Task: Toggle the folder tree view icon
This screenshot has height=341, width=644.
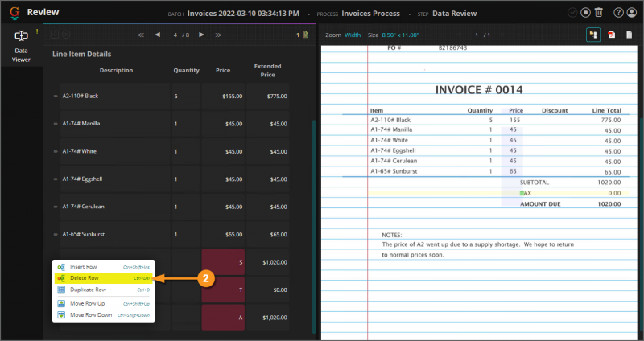Action: [x=593, y=35]
